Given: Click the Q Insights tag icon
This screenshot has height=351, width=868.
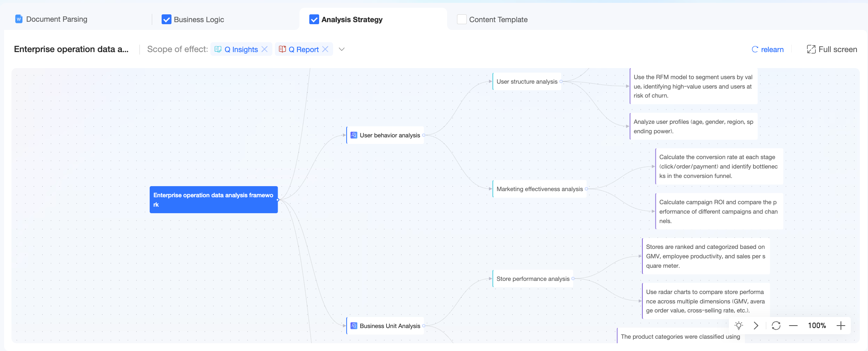Looking at the screenshot, I should pyautogui.click(x=218, y=49).
